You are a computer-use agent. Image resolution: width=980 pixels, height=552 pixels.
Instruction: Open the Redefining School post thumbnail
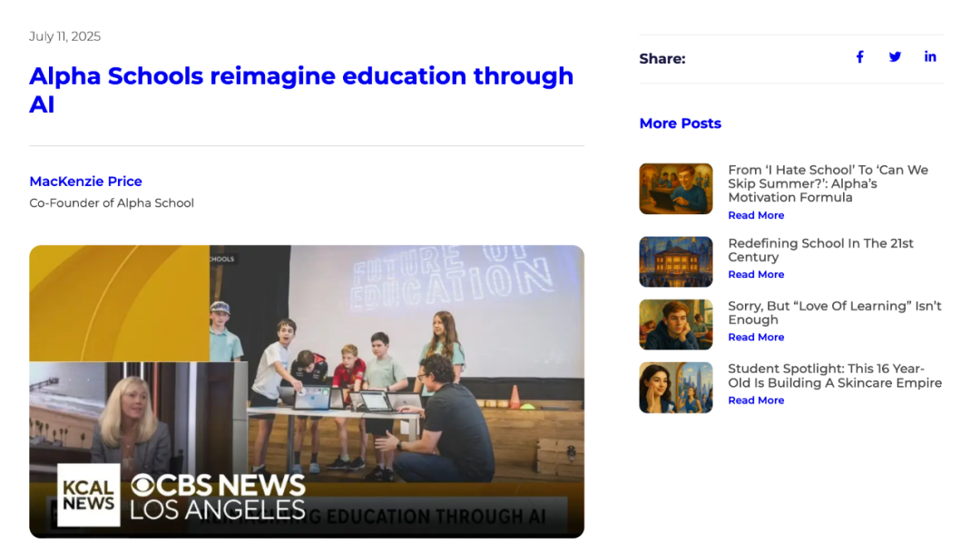pyautogui.click(x=675, y=261)
